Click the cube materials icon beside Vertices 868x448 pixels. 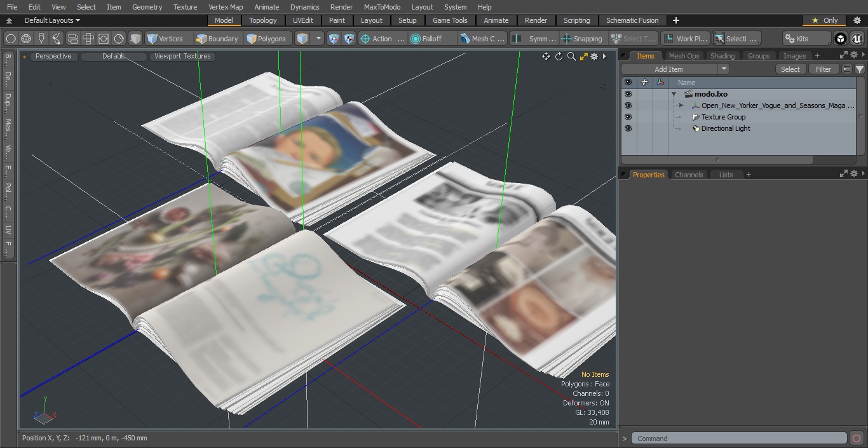coord(135,39)
